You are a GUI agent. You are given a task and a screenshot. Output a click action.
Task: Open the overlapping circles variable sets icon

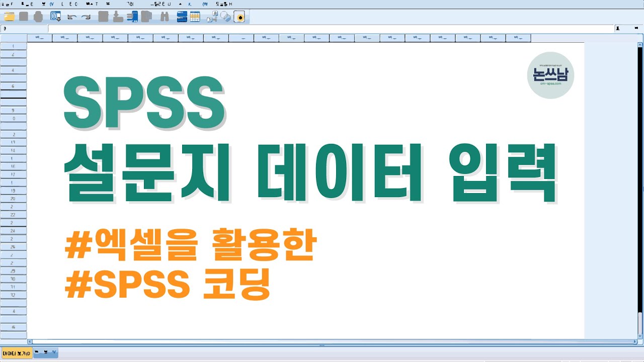(x=226, y=17)
